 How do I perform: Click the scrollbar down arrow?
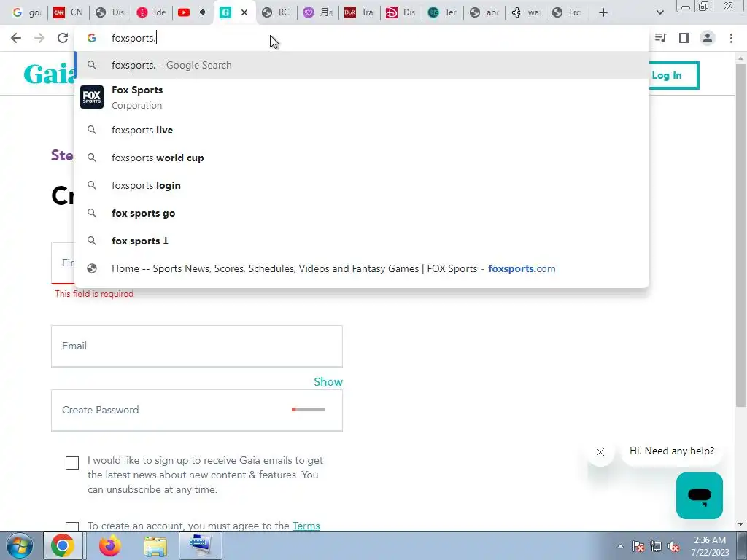pos(740,525)
